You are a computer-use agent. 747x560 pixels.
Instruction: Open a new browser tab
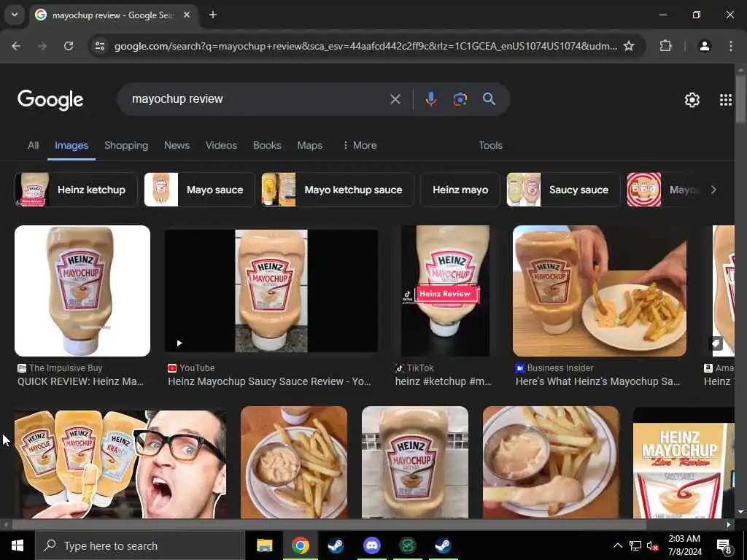pos(213,15)
